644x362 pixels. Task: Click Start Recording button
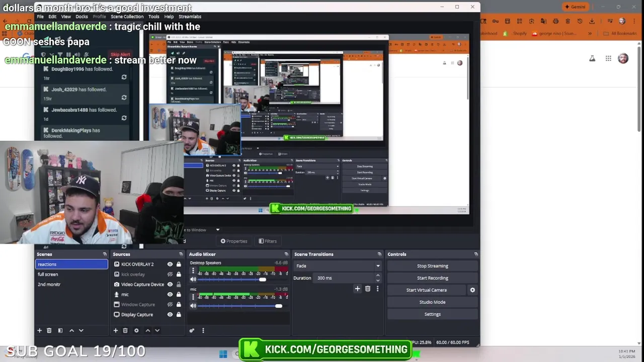point(432,278)
